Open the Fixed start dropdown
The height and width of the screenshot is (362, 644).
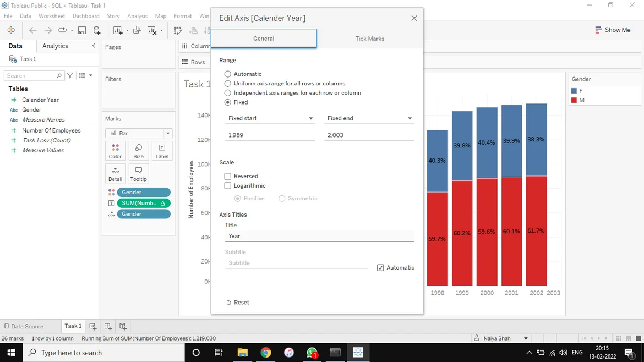click(270, 118)
